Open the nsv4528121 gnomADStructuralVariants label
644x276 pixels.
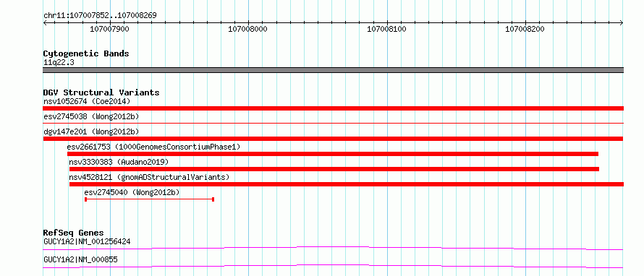tap(149, 177)
